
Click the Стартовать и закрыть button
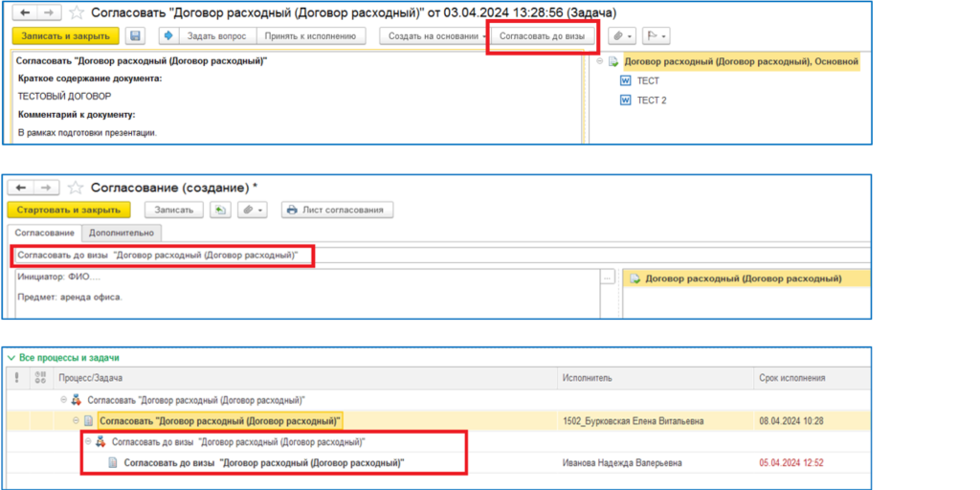pos(68,210)
